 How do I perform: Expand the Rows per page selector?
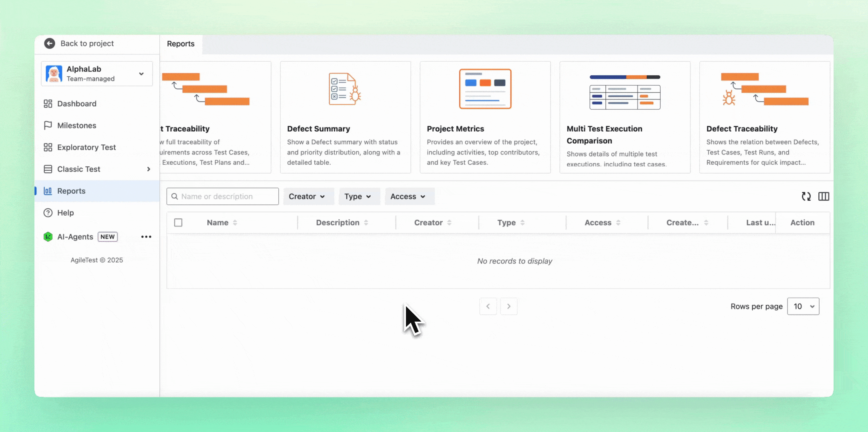tap(803, 306)
